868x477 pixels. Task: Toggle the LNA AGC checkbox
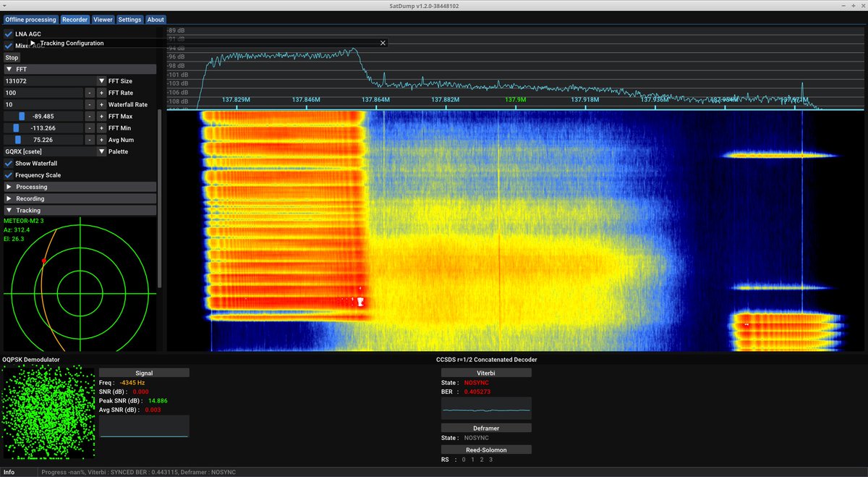click(x=8, y=34)
